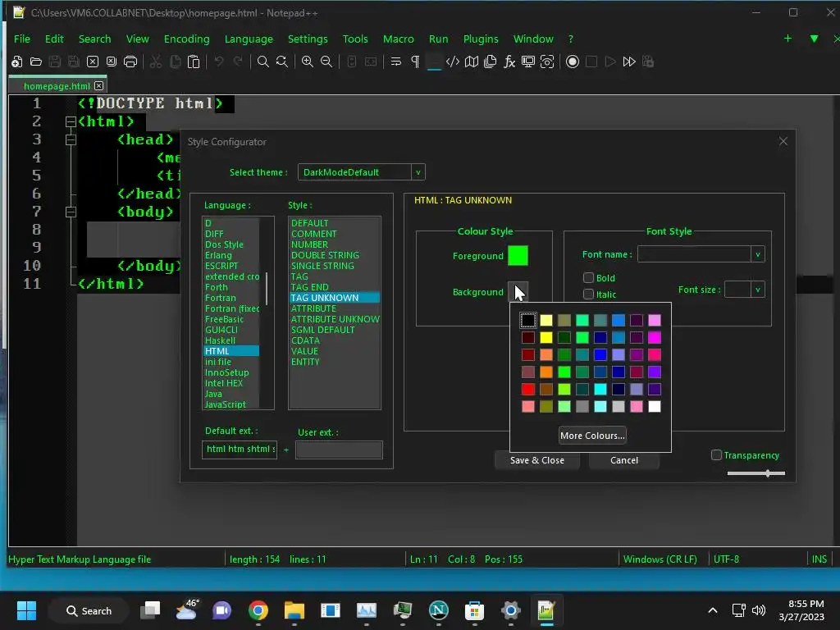Click the More Colours... button

point(592,435)
